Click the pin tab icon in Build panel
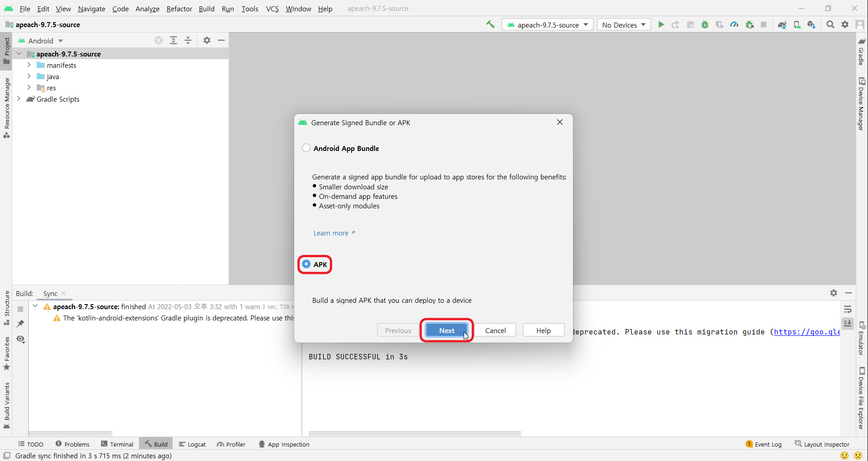868x461 pixels. (20, 324)
